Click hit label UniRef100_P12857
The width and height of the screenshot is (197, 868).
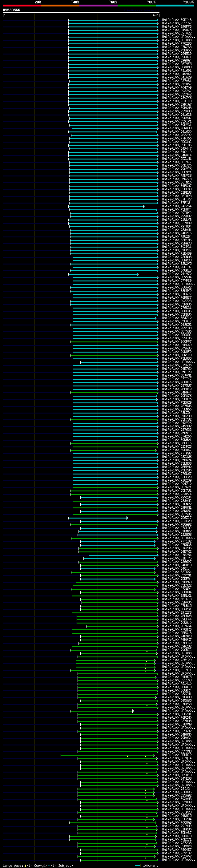click(x=177, y=84)
